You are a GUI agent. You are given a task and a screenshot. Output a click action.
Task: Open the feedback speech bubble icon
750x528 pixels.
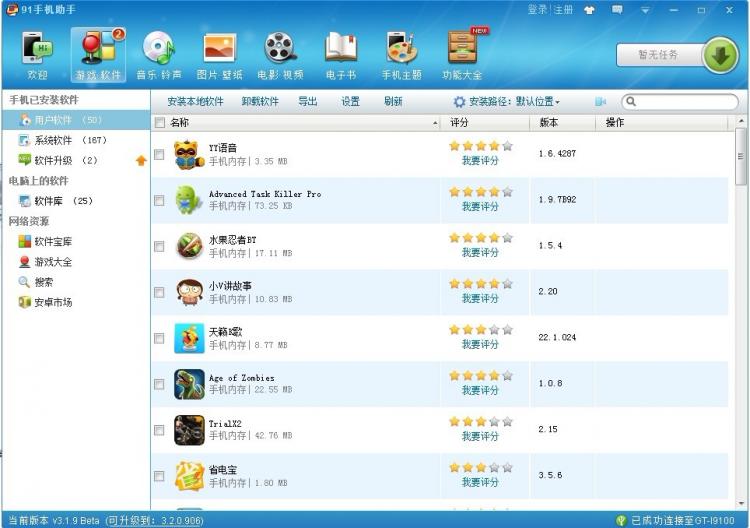618,10
